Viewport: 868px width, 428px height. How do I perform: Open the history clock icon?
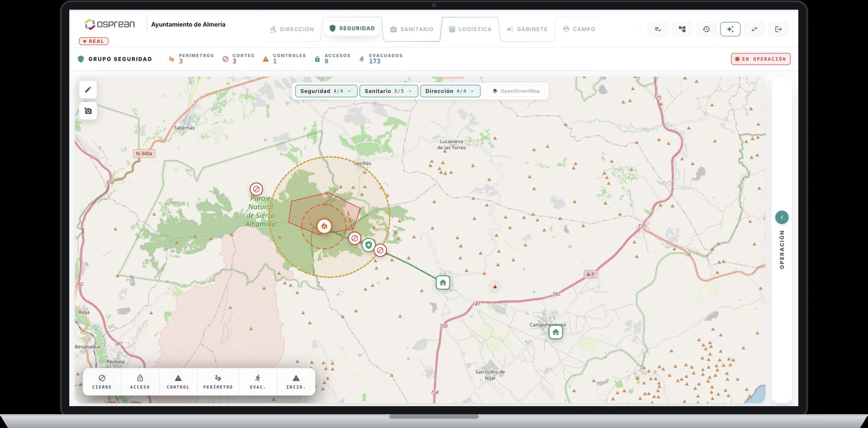(x=706, y=29)
